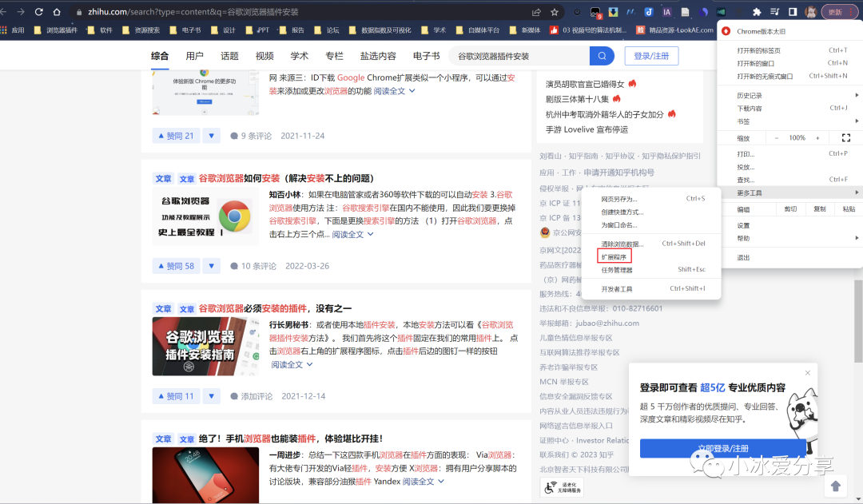Click the 更新 update button
The image size is (863, 504).
click(839, 11)
